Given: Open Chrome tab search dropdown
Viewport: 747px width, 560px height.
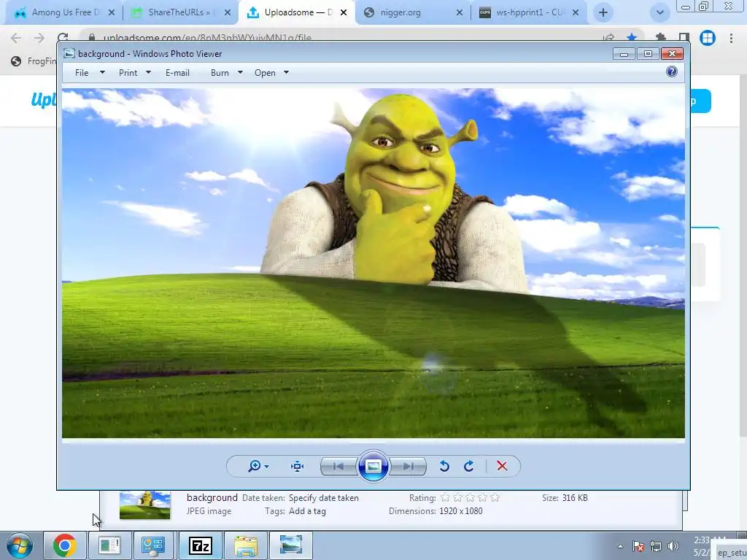Looking at the screenshot, I should [659, 13].
